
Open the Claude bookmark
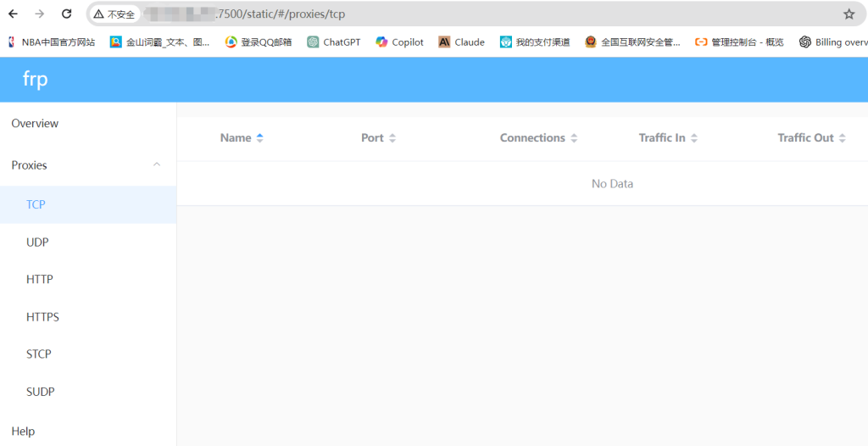(x=462, y=42)
